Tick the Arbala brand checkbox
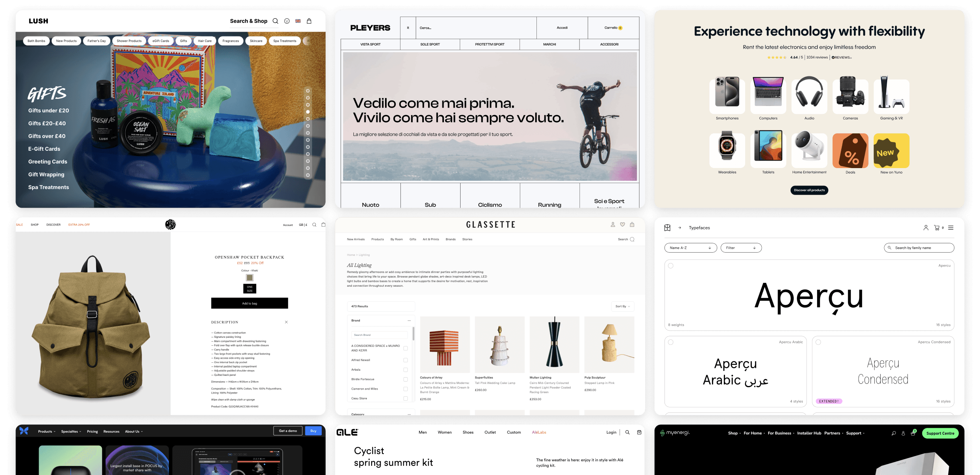Viewport: 980px width, 475px height. (x=405, y=370)
